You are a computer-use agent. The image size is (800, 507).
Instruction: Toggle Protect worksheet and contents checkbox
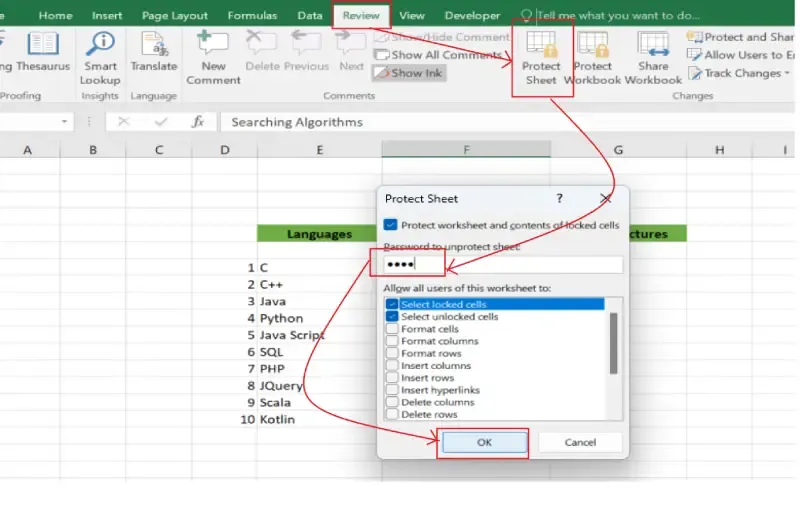[x=390, y=225]
